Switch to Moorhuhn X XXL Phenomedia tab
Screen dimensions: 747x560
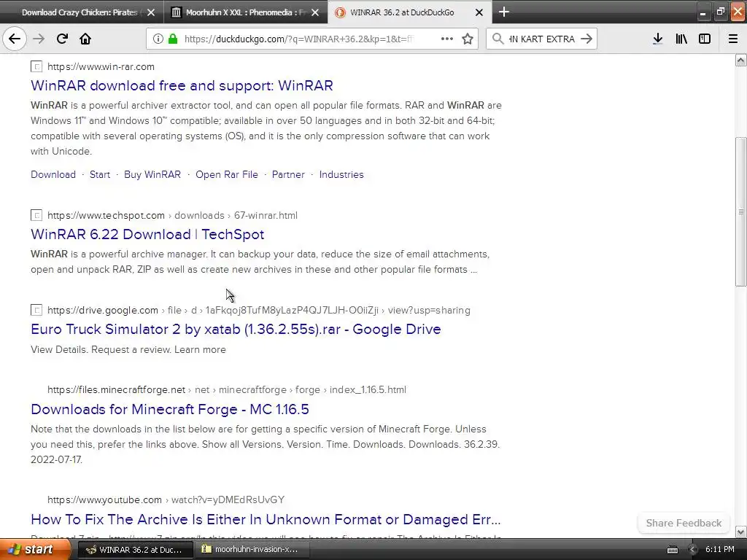pyautogui.click(x=246, y=12)
